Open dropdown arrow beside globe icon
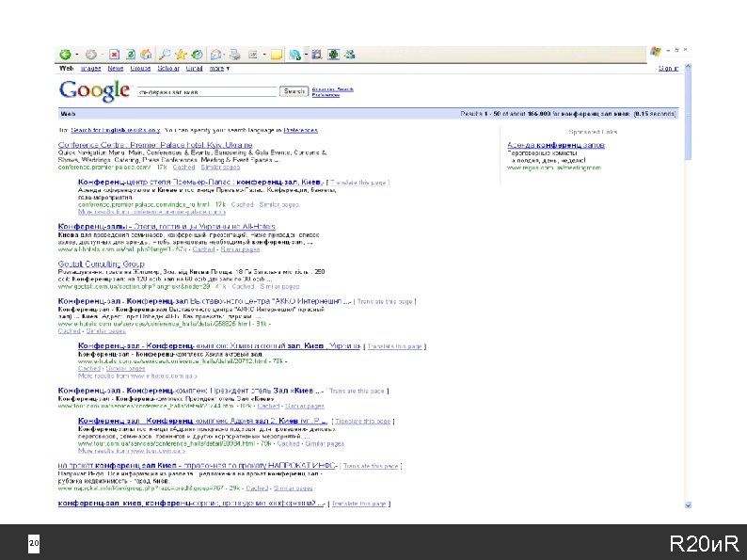Image resolution: width=747 pixels, height=560 pixels. (306, 56)
